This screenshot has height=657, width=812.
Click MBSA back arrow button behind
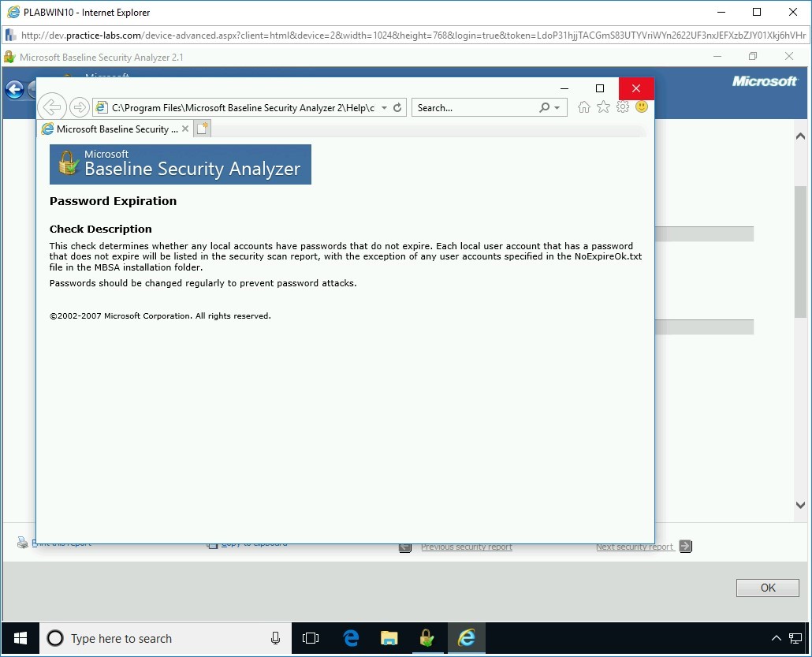(14, 90)
